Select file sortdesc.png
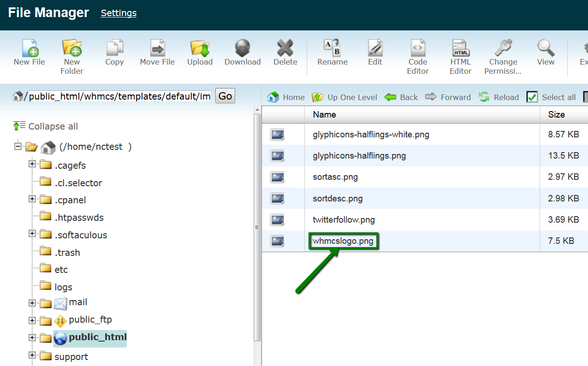The width and height of the screenshot is (588, 366). (x=338, y=198)
